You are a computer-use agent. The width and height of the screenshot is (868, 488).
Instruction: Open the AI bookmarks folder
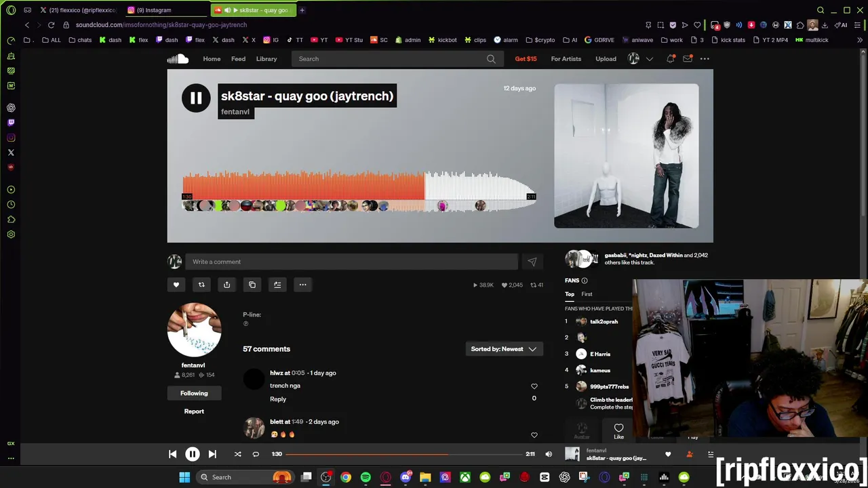click(570, 40)
